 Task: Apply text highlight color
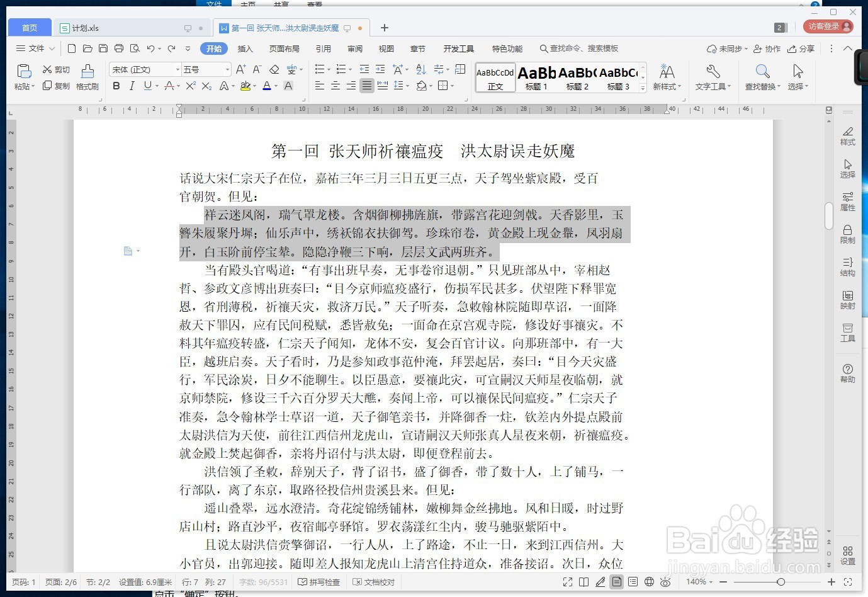pos(245,86)
